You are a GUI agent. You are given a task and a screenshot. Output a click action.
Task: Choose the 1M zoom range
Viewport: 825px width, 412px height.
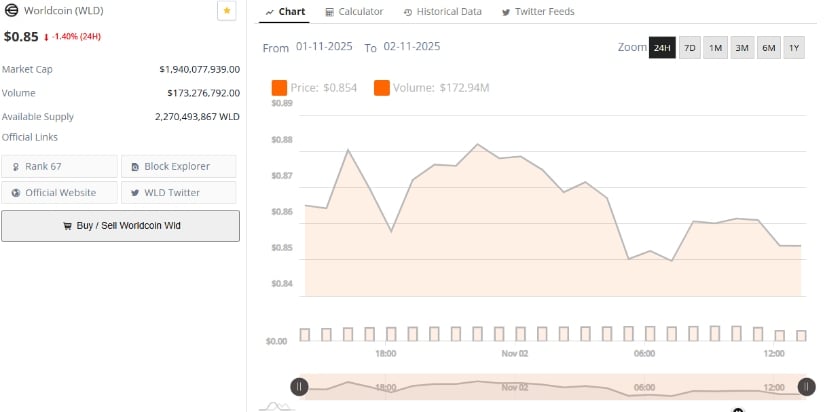tap(716, 48)
